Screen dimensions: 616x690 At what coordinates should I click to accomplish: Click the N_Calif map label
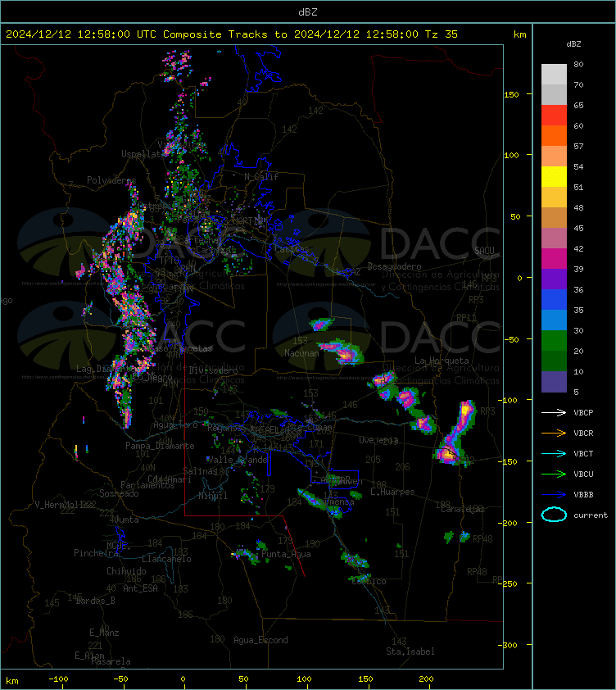(x=261, y=177)
